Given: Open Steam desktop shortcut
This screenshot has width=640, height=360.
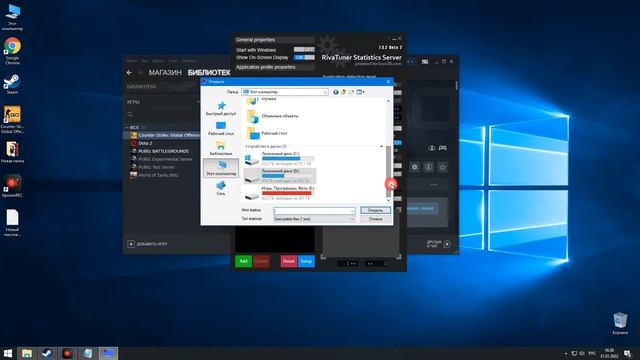Looking at the screenshot, I should click(x=12, y=84).
